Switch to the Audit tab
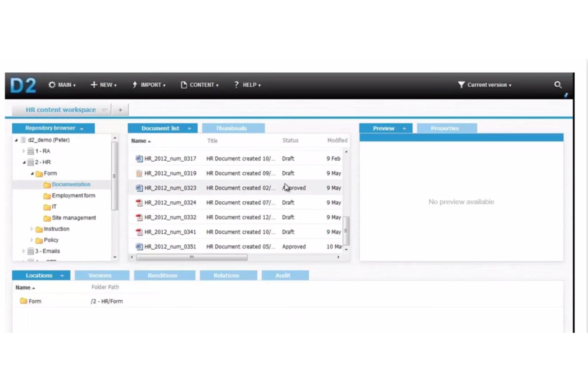The height and width of the screenshot is (392, 588). click(x=285, y=275)
